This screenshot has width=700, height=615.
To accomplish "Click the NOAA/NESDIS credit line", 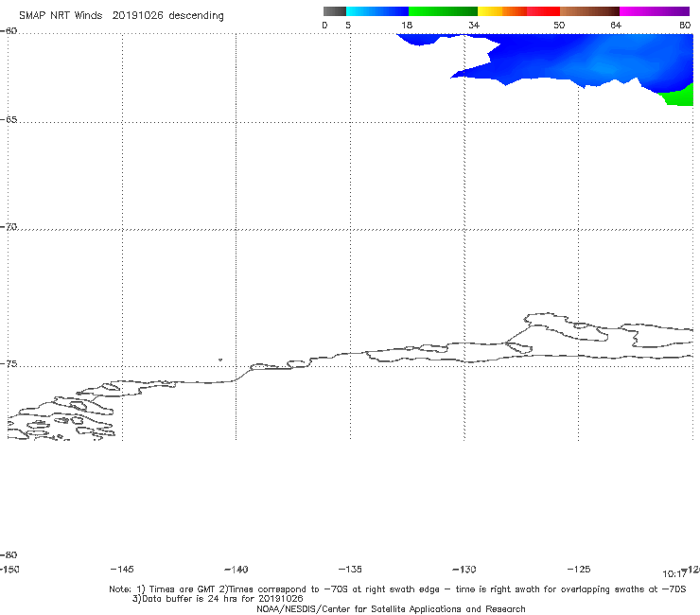I will pos(391,608).
